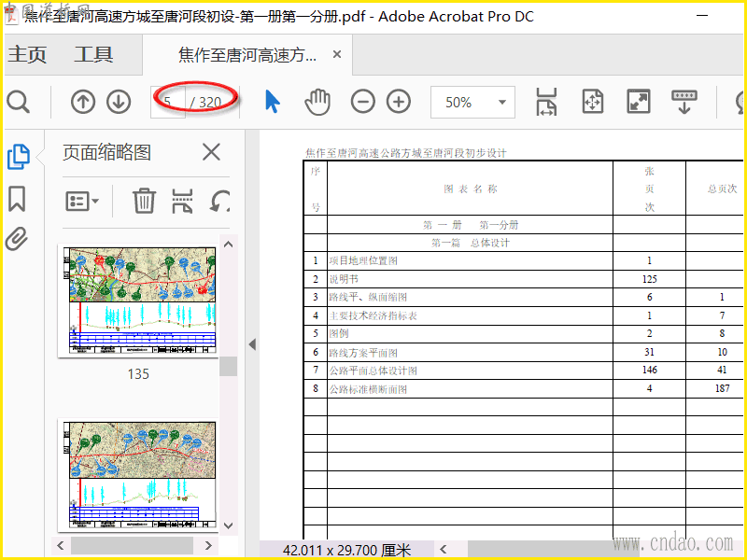Click value 146 in 公路平面总体设计图 row

click(649, 370)
